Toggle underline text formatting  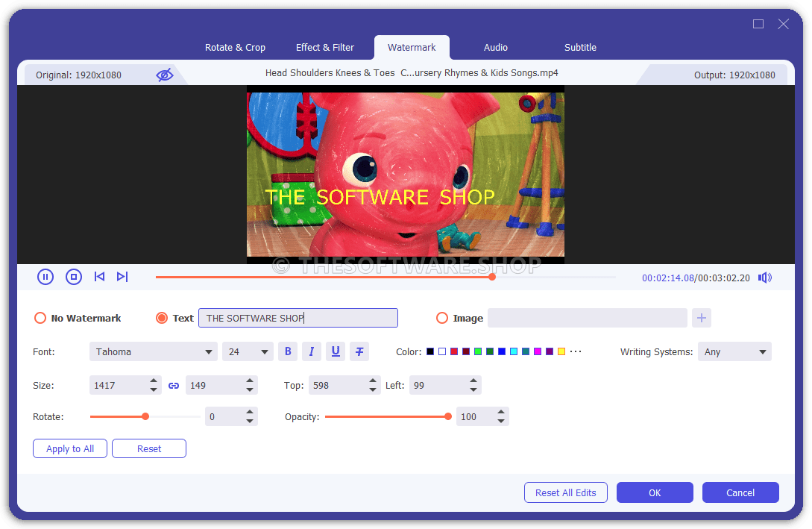pos(336,352)
